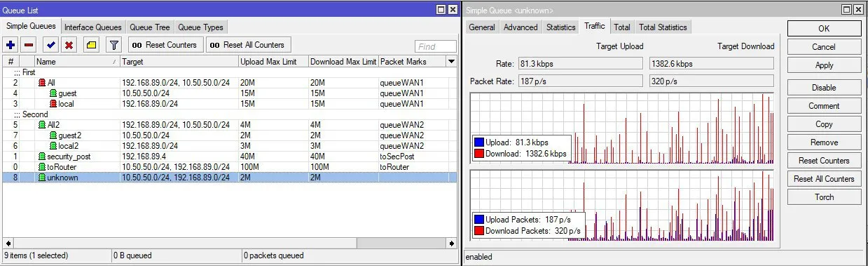Open the Total Statistics tab

pos(663,27)
